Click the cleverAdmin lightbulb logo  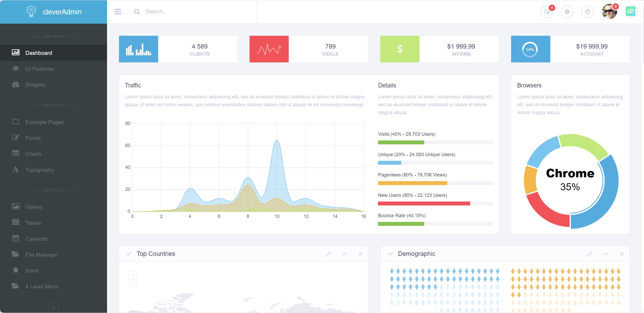tap(31, 11)
